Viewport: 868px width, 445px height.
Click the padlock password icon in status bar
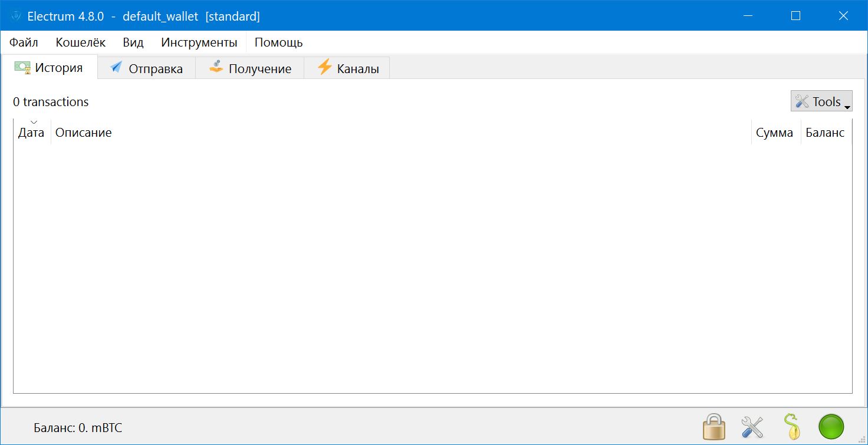(x=714, y=427)
